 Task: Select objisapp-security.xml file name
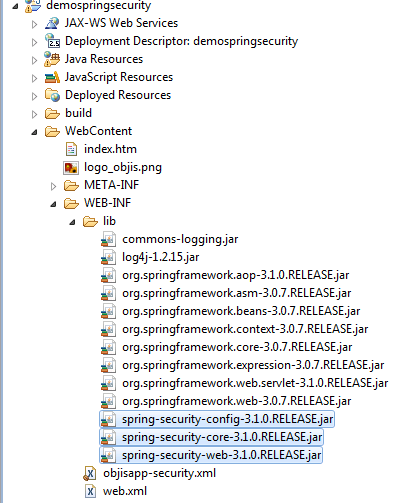tap(159, 473)
